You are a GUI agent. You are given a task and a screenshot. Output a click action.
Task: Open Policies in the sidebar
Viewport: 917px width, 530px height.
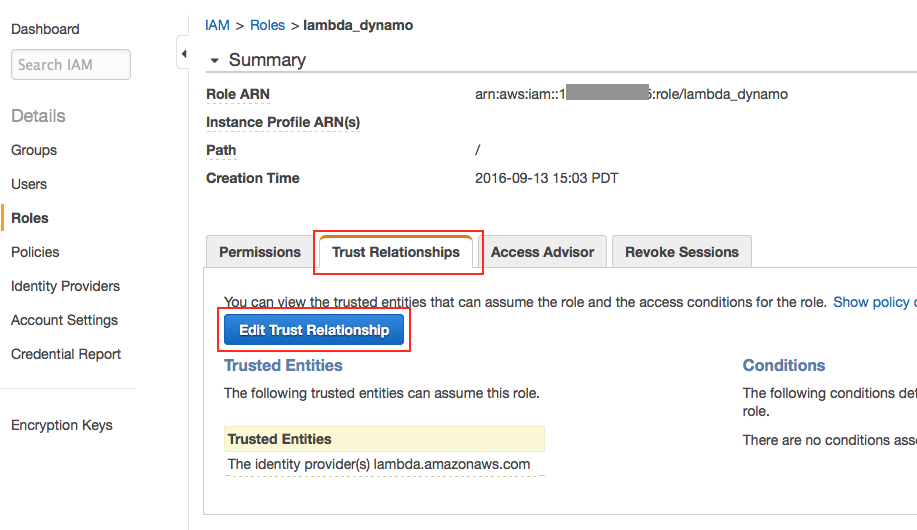tap(35, 252)
